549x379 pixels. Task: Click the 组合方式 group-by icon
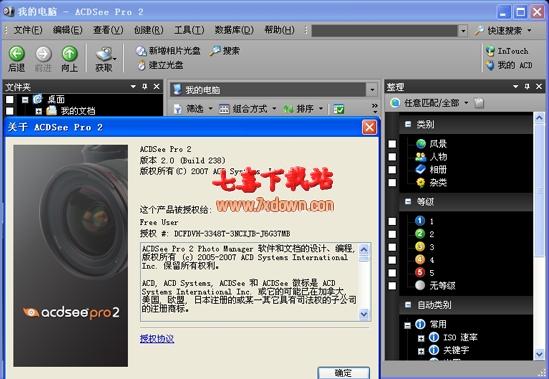click(x=224, y=109)
